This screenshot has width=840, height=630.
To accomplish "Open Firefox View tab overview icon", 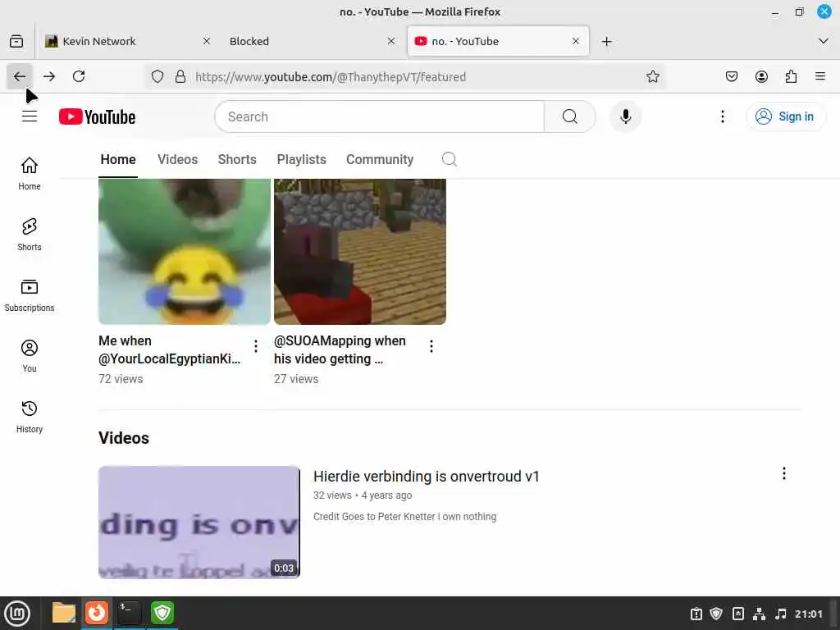I will tap(16, 41).
